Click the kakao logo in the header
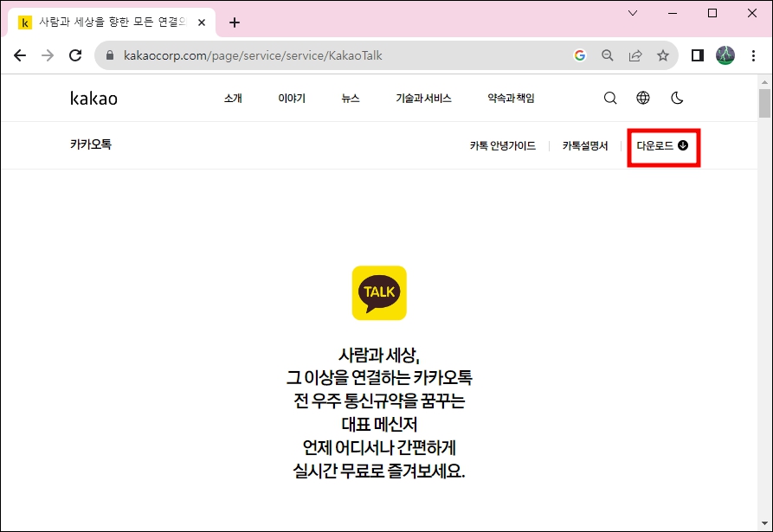Viewport: 773px width, 532px height. (x=93, y=98)
